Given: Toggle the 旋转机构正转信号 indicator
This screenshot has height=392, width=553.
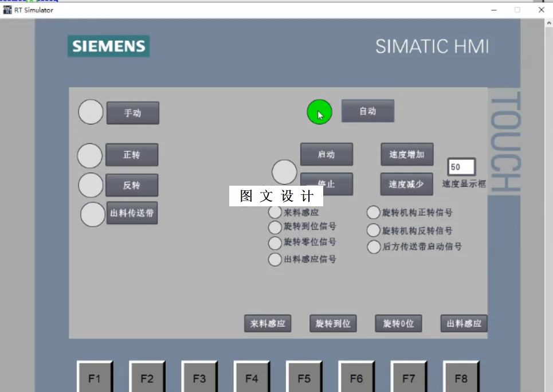Looking at the screenshot, I should (x=373, y=212).
